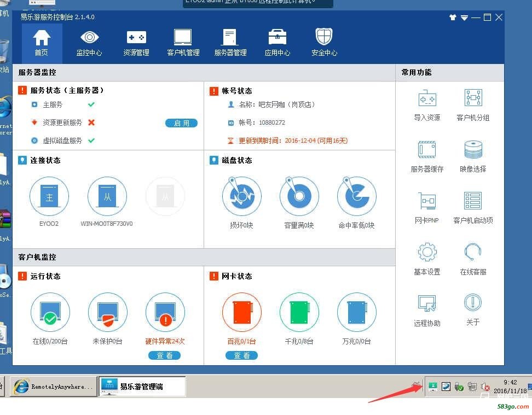
Task: Click 未保护0台 client icon
Action: (108, 312)
